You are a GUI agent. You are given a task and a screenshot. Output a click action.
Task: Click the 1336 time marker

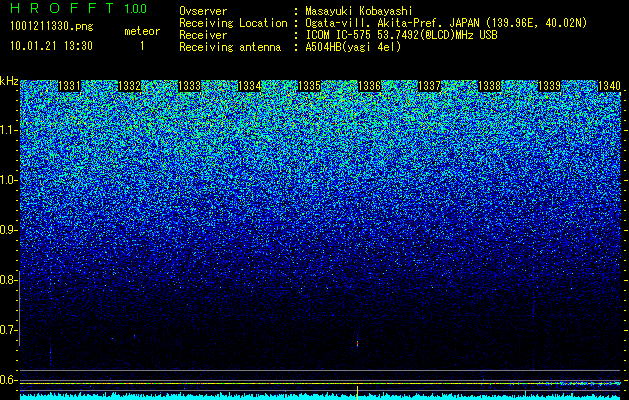(x=369, y=86)
